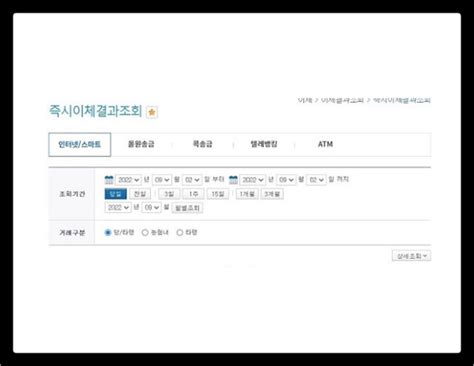Set period to 3일

coord(169,194)
